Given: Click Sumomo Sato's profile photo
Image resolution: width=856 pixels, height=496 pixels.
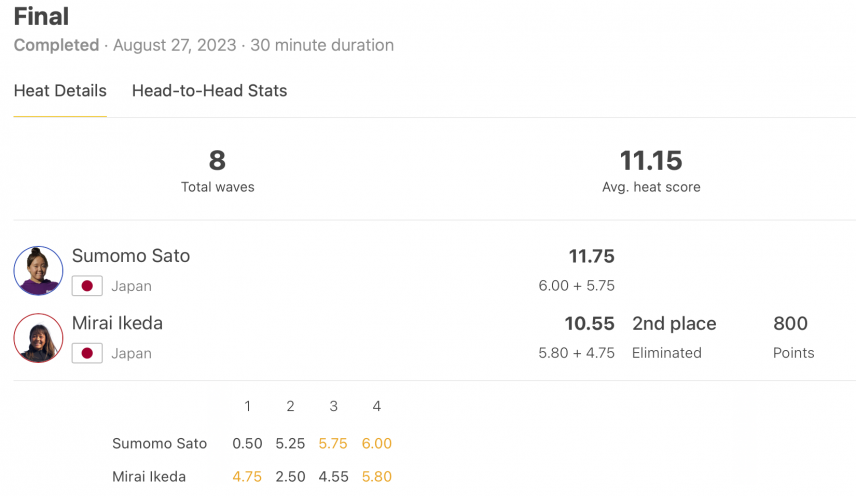Looking at the screenshot, I should point(38,271).
